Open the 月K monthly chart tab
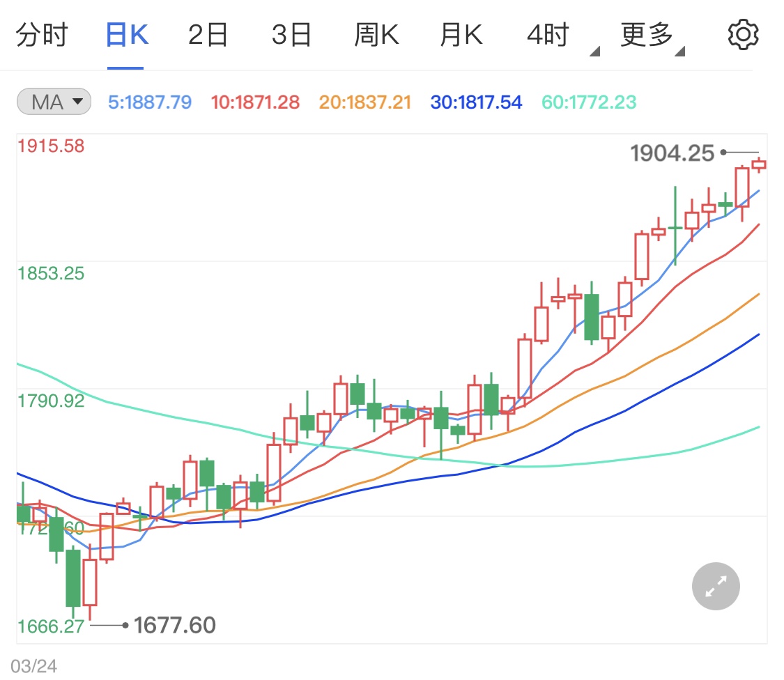The image size is (784, 680). [x=461, y=35]
